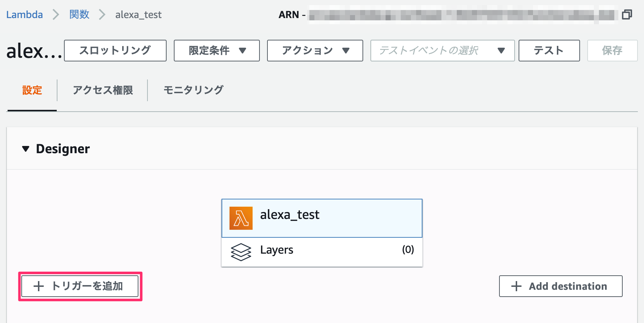Click the orange Lambda function icon
Viewport: 644px width, 323px height.
coord(241,218)
